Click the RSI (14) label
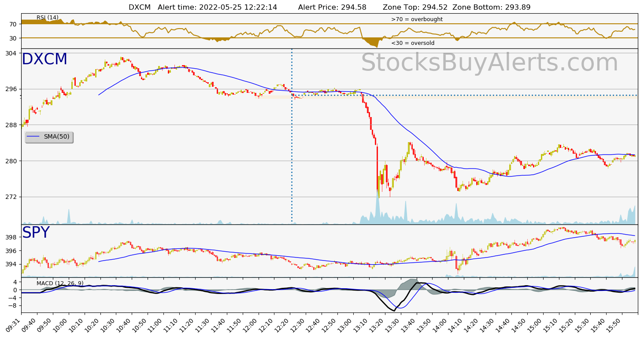This screenshot has width=644, height=338. coord(48,18)
